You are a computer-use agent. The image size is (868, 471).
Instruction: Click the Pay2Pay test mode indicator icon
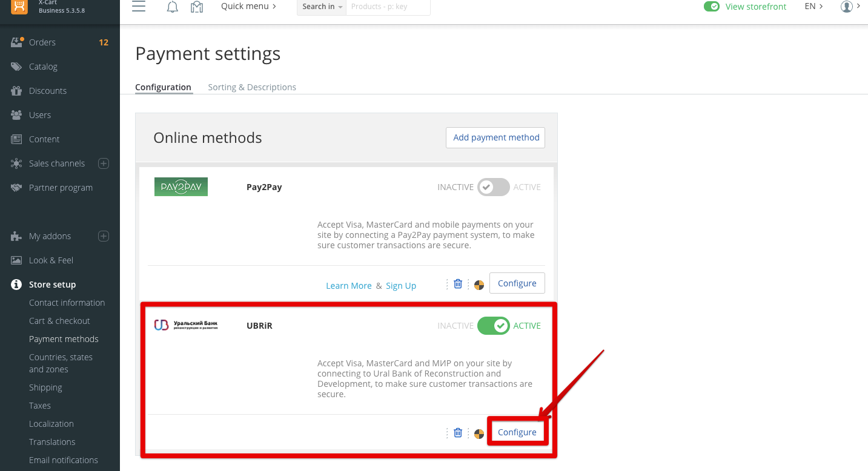pos(479,285)
